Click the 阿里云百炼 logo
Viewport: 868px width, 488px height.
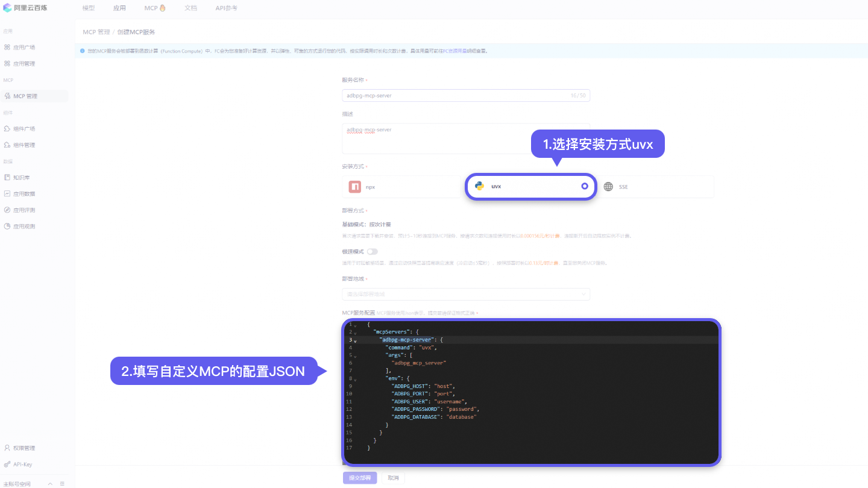24,8
